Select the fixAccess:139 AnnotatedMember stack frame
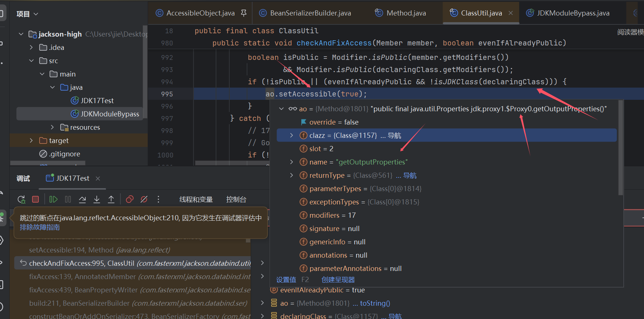Screen dimensions: 644x319 click(133, 276)
